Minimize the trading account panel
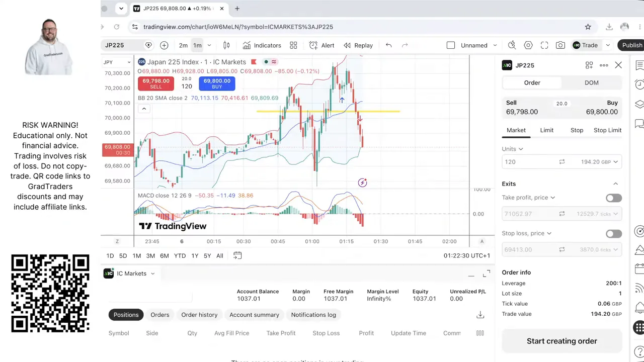This screenshot has width=644, height=362. (471, 275)
